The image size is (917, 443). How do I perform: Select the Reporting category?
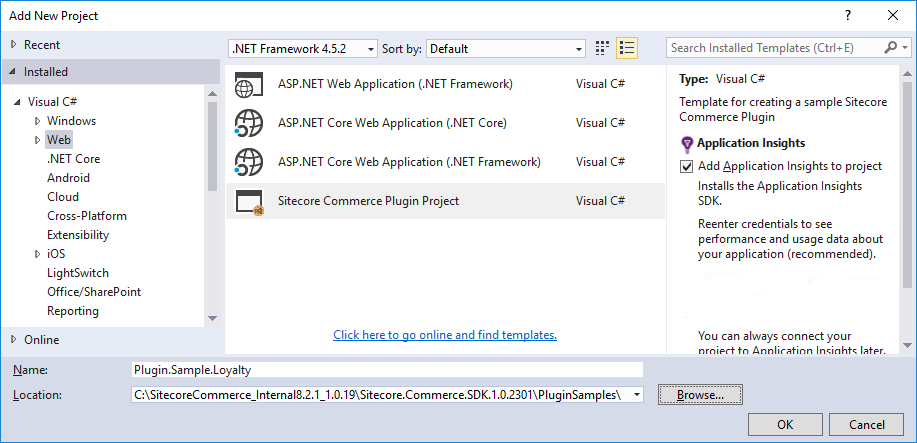coord(73,311)
